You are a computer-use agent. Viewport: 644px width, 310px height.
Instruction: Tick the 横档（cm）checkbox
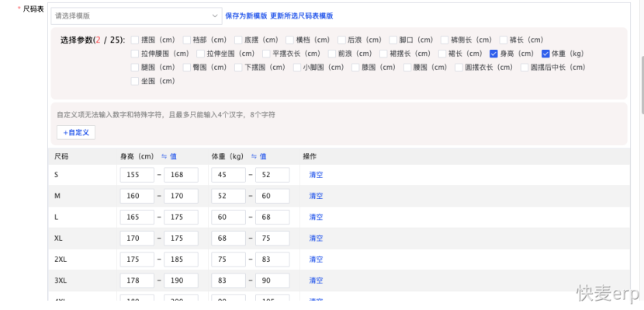click(x=290, y=40)
